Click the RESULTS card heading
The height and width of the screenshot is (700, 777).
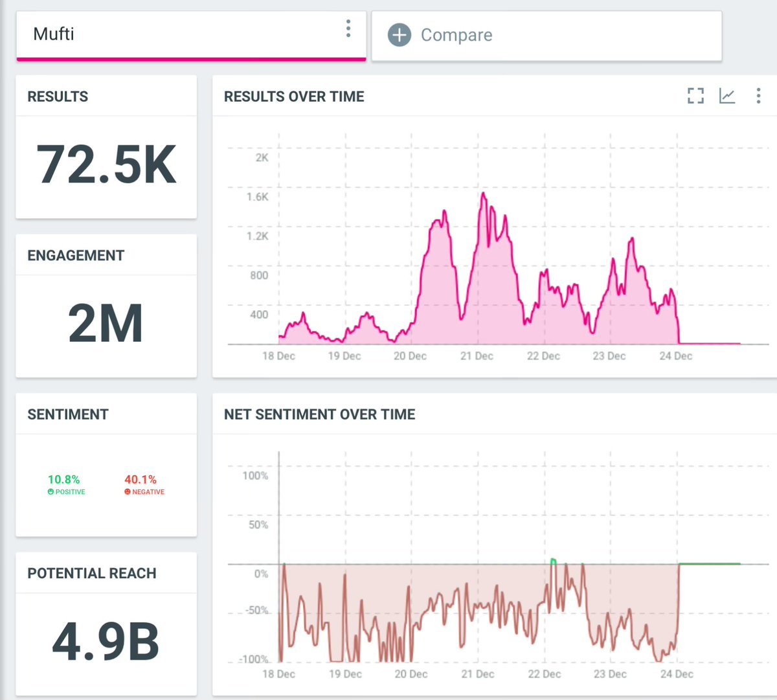[58, 96]
